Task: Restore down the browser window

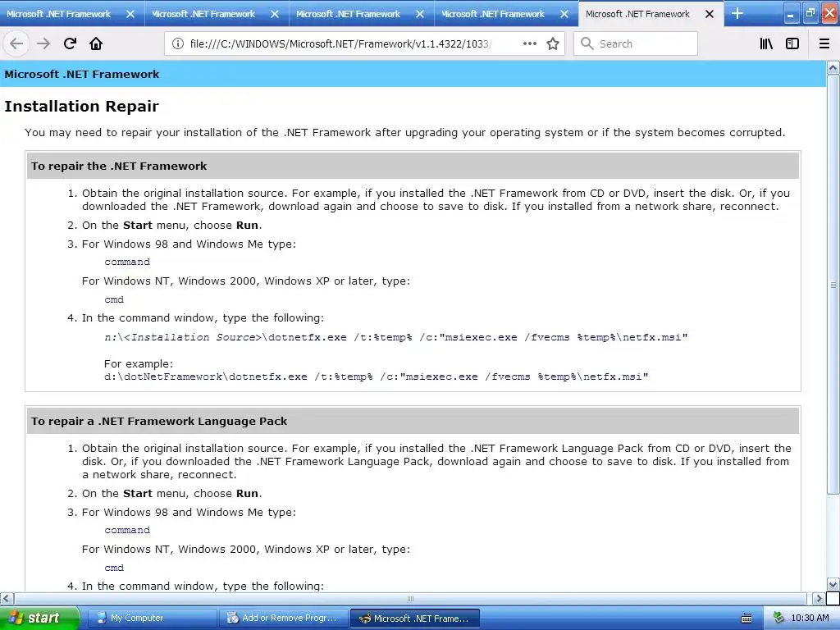Action: pos(810,13)
